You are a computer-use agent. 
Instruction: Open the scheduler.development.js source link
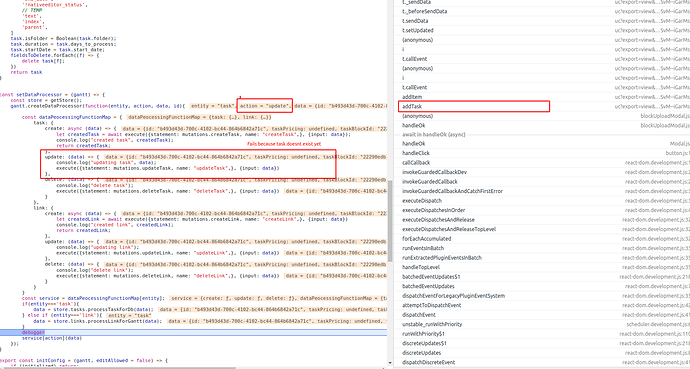click(658, 324)
